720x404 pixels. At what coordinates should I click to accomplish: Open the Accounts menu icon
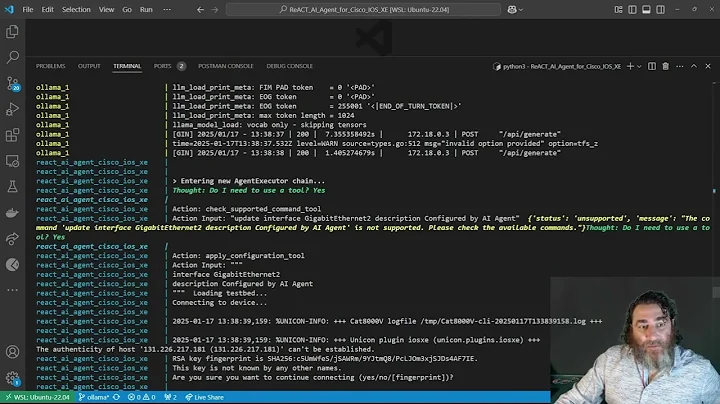pyautogui.click(x=12, y=352)
